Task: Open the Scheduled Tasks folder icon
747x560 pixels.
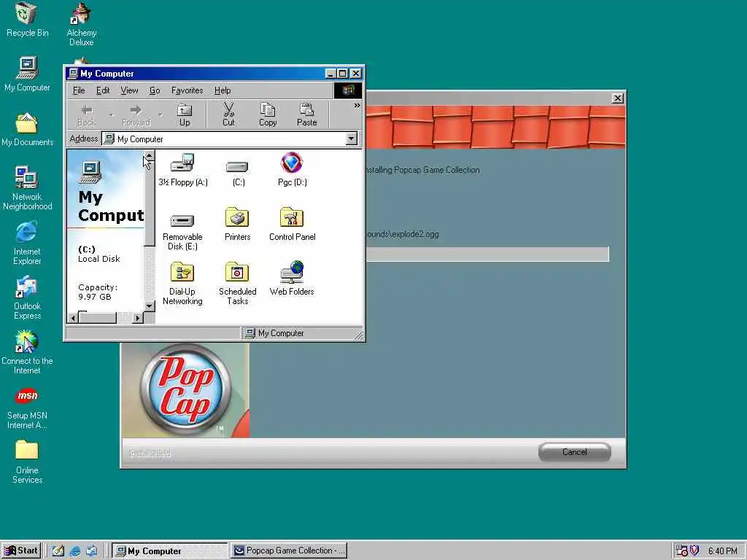Action: (x=237, y=284)
